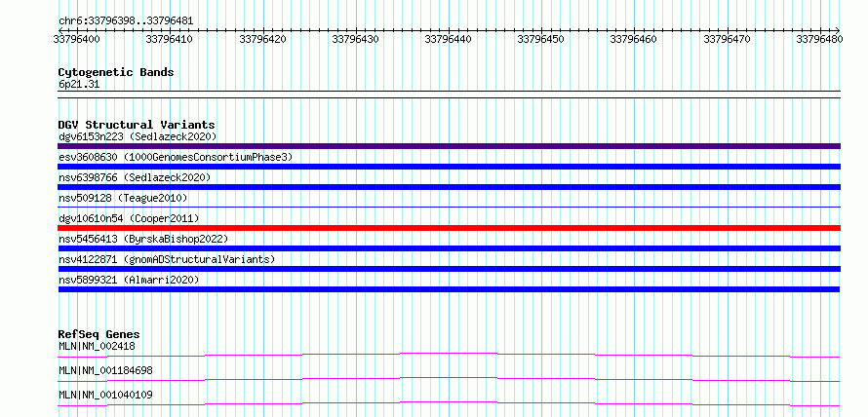The width and height of the screenshot is (868, 417).
Task: Click the DGV Structural Variants track title
Action: 137,125
